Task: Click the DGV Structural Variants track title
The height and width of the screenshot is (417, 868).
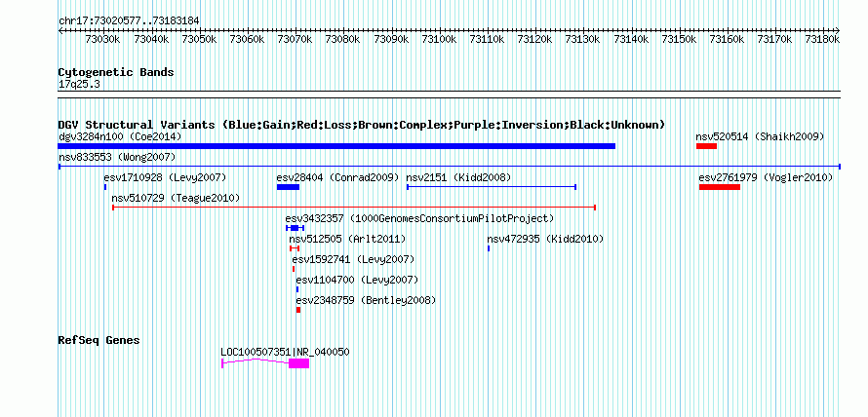Action: pos(362,125)
